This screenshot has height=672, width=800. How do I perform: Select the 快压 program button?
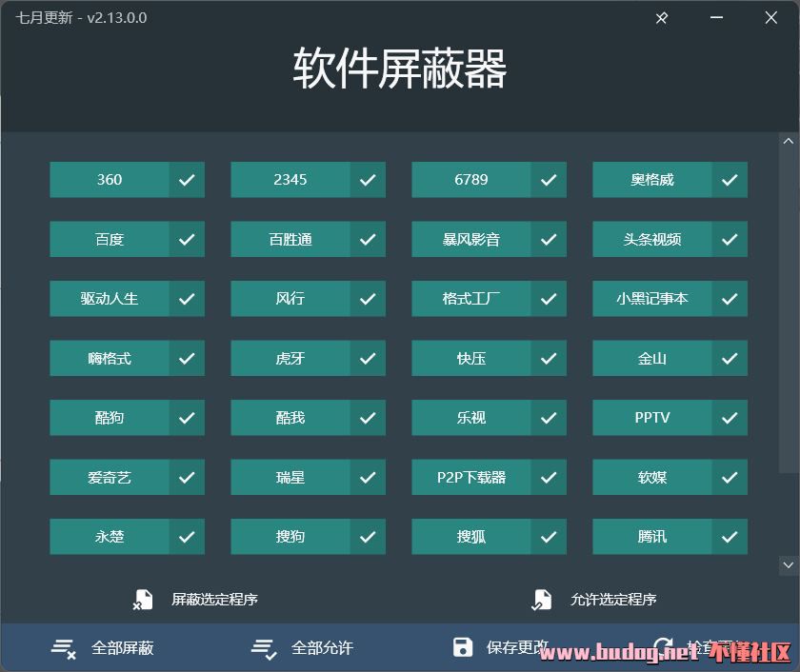tap(471, 359)
